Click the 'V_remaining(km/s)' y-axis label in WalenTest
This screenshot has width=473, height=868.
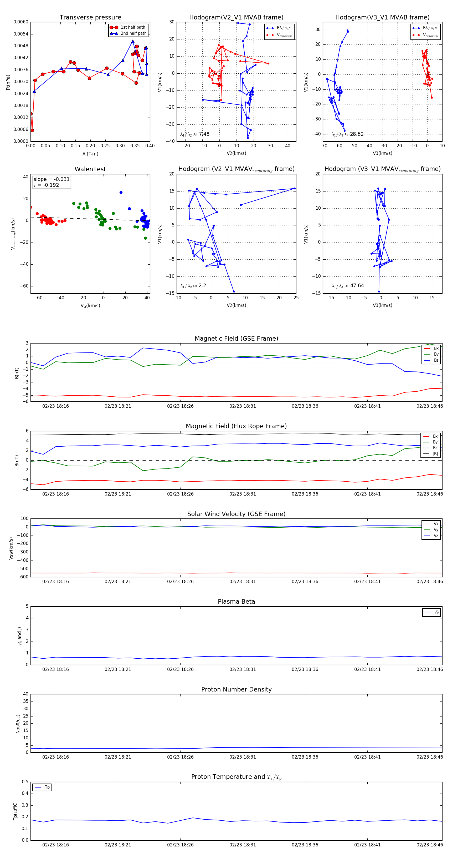[x=13, y=234]
